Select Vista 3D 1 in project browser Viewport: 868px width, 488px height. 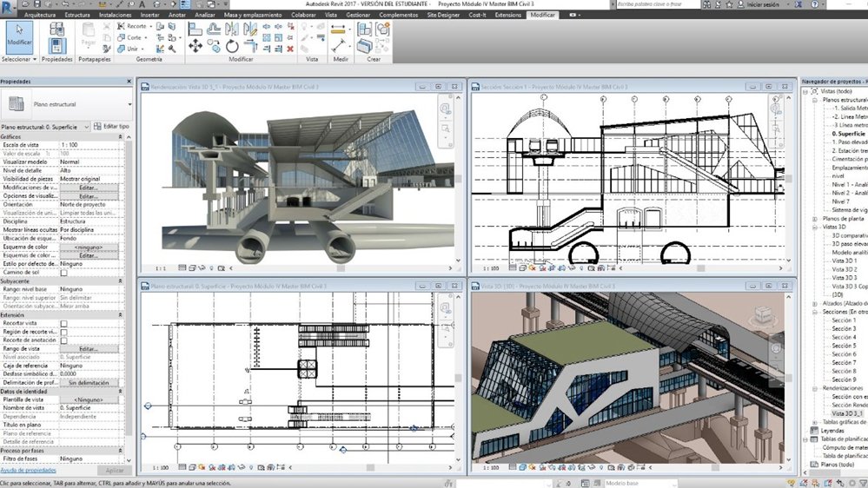click(x=845, y=261)
